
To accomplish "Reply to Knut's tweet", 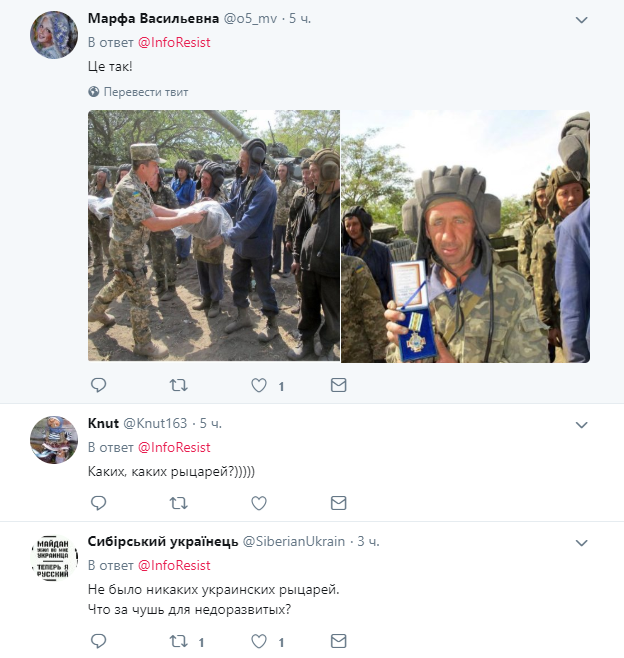I will tap(99, 503).
